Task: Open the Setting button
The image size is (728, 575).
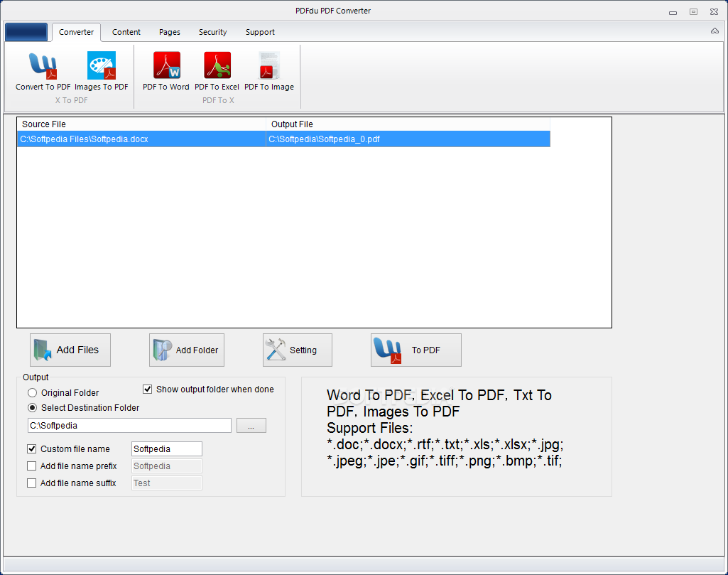Action: 297,350
